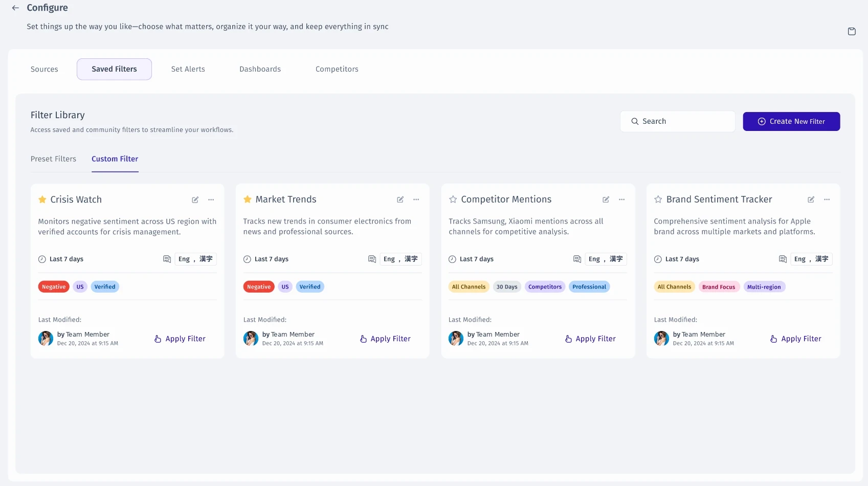Apply the Market Trends filter
This screenshot has width=868, height=486.
pos(385,339)
